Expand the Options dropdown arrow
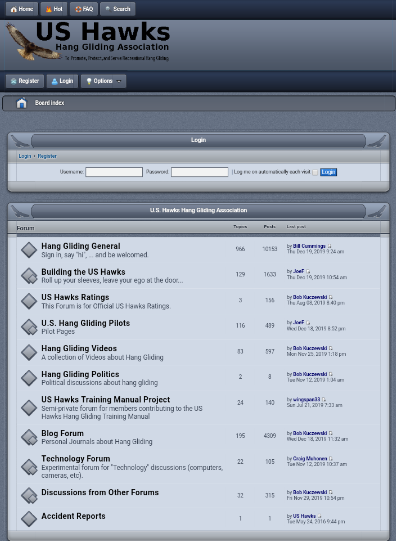 click(x=119, y=81)
